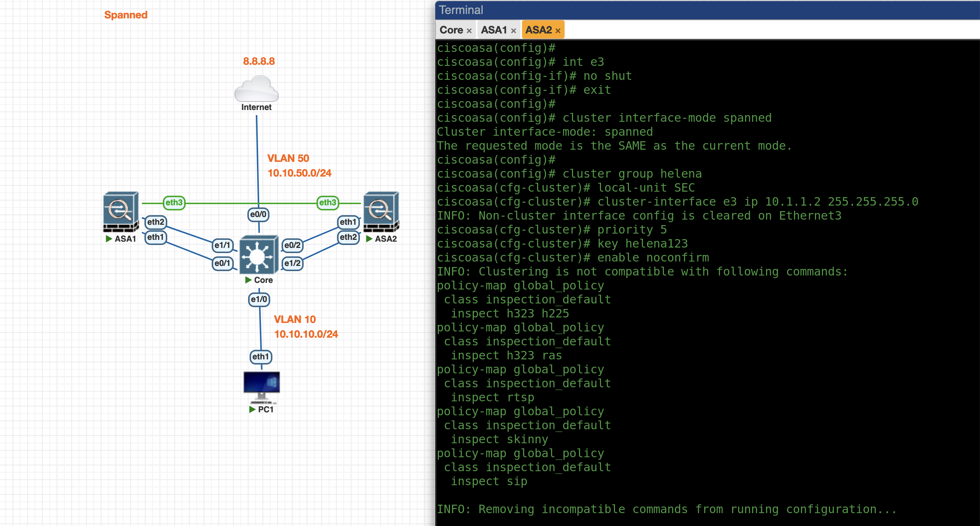980x526 pixels.
Task: Click the e0/0 interface label above Core
Action: pyautogui.click(x=258, y=214)
